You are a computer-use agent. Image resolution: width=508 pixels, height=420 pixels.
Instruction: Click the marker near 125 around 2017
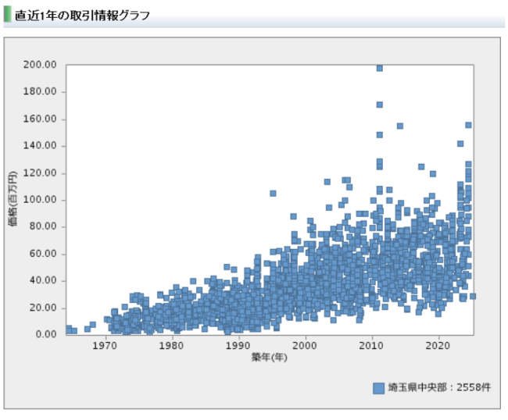coord(421,166)
